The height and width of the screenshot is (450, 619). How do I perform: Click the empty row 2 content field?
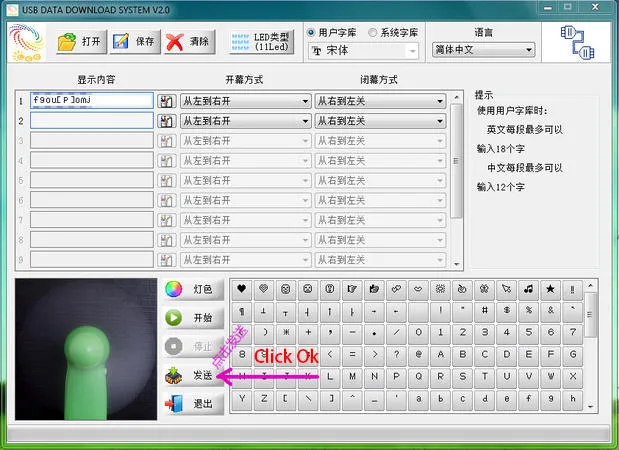92,120
